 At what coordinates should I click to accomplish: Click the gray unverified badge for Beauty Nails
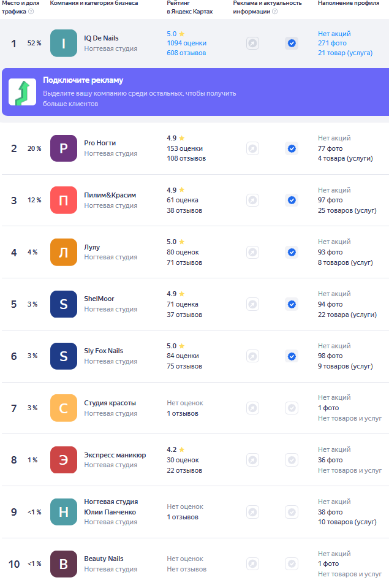pos(292,563)
